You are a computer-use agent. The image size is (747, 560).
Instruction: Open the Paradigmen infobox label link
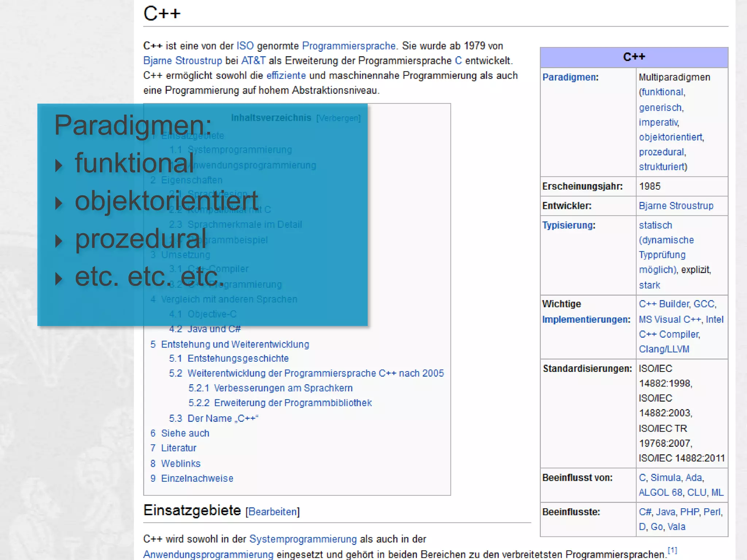pos(569,77)
